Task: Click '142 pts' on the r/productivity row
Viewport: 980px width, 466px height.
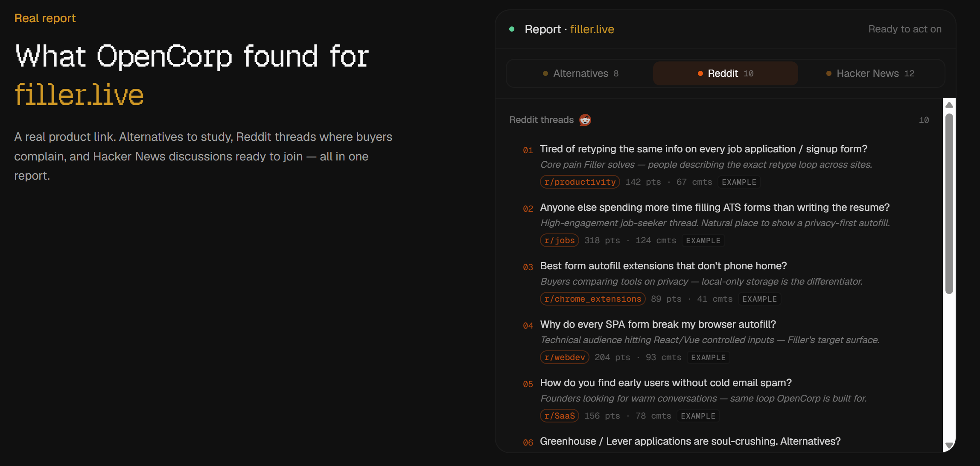Action: click(x=643, y=182)
